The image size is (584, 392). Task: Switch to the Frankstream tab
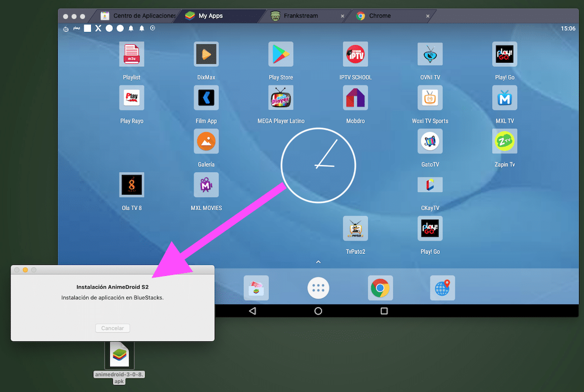tap(301, 16)
